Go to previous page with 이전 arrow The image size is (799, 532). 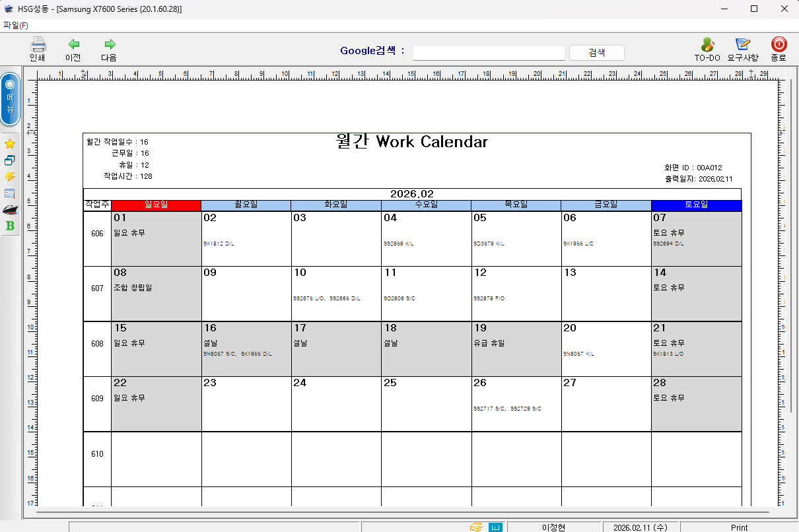[x=73, y=45]
